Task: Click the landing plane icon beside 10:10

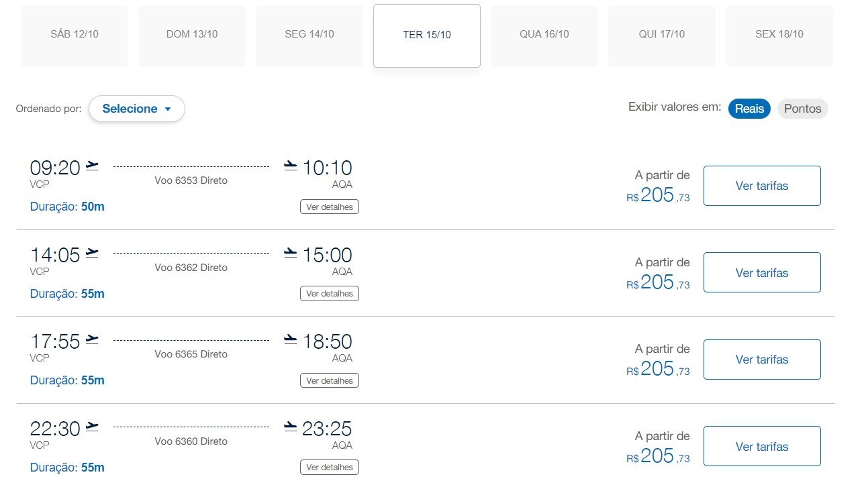Action: coord(290,166)
